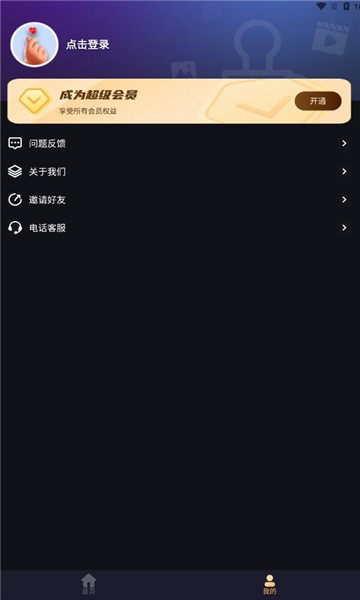Switch to the 首页 home tab
Screen dimensions: 360x600
[x=89, y=584]
